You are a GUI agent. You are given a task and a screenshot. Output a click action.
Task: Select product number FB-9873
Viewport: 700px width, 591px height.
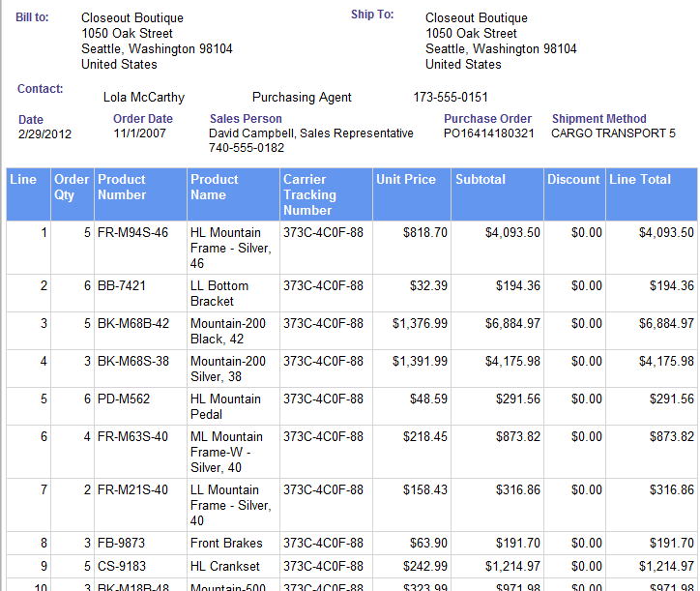coord(122,543)
